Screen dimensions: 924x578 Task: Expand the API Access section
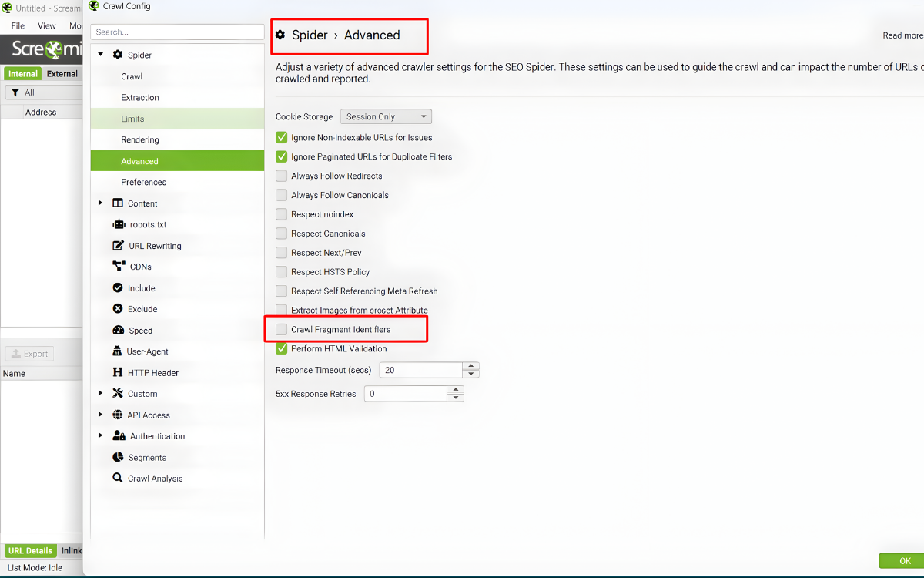pos(100,415)
